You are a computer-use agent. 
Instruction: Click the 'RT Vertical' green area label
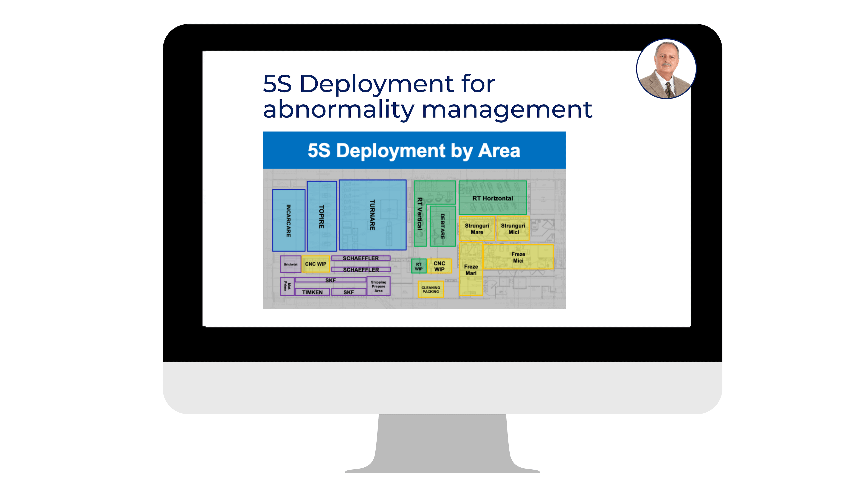tap(420, 214)
